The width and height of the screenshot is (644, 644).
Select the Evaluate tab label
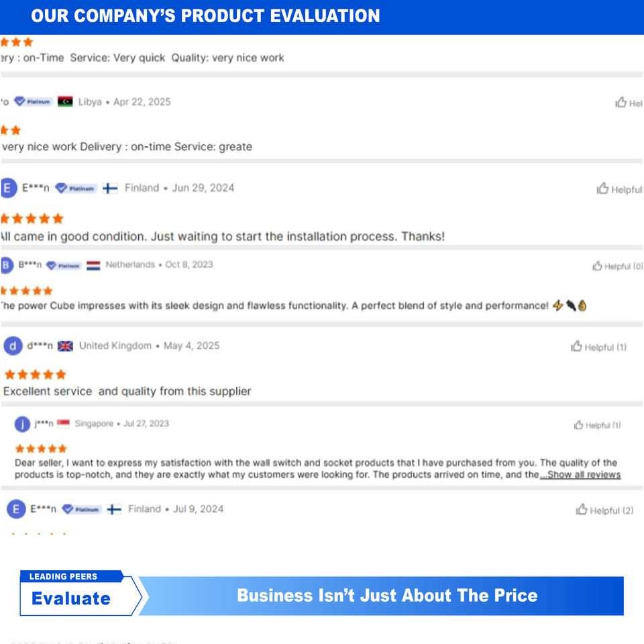point(71,598)
